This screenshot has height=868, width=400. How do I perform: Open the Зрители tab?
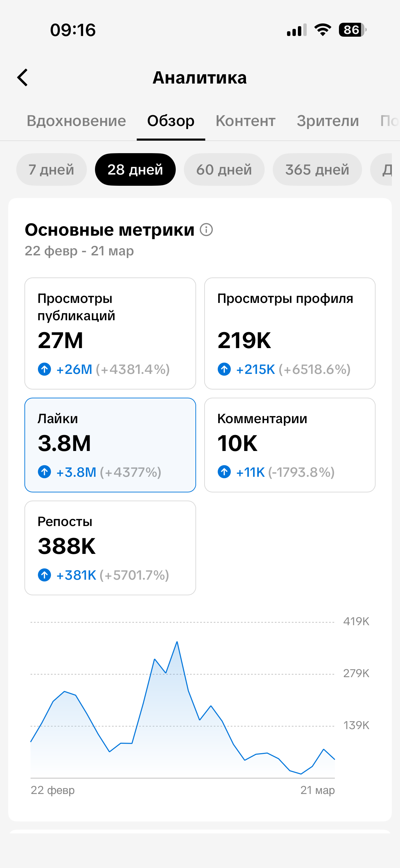click(x=328, y=121)
